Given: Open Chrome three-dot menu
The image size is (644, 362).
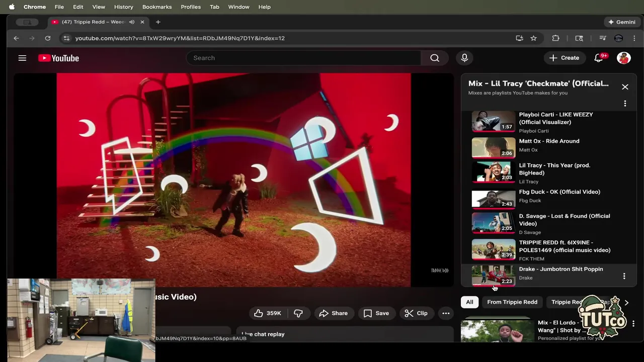Looking at the screenshot, I should click(x=634, y=38).
